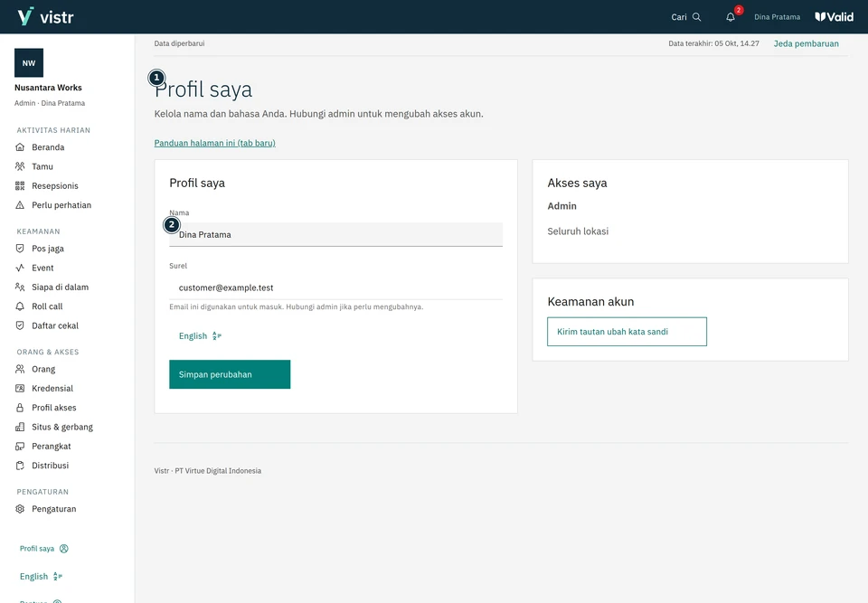Click the Siapa di dalam icon
Viewport: 868px width, 603px height.
20,287
